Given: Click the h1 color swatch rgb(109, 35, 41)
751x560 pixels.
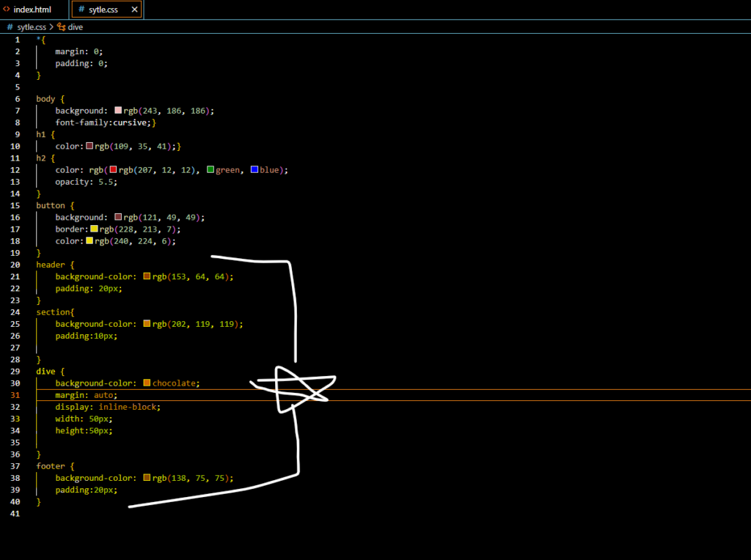Looking at the screenshot, I should tap(89, 147).
